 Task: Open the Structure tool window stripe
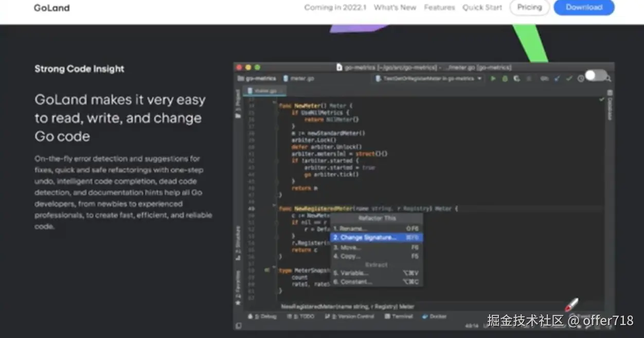[x=238, y=242]
